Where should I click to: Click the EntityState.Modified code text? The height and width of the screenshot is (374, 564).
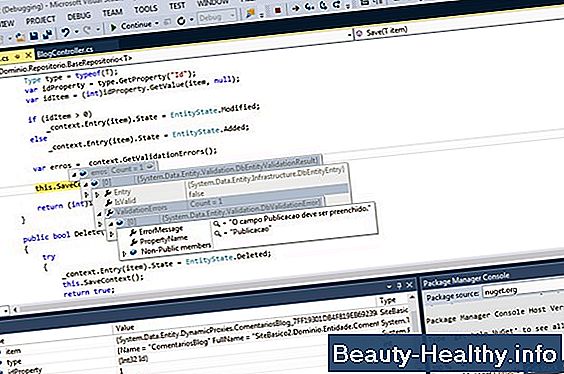click(x=215, y=111)
